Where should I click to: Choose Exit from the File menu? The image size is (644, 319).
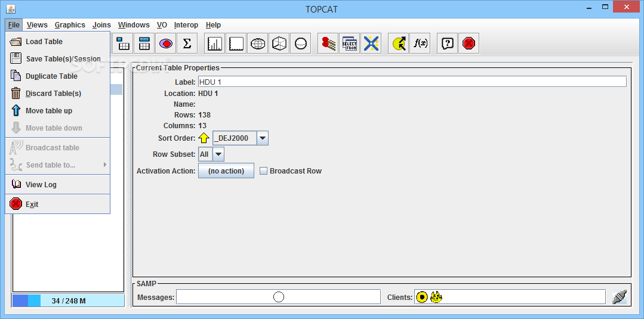[x=57, y=204]
